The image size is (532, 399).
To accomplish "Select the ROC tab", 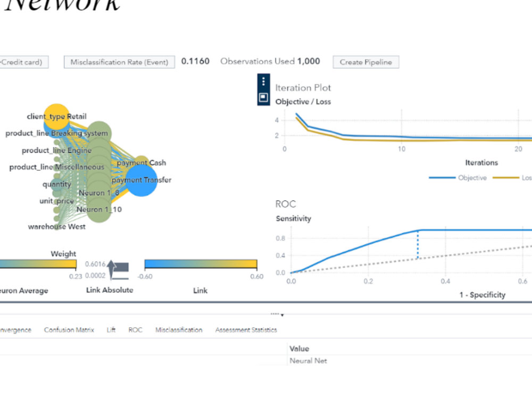I will tap(135, 330).
